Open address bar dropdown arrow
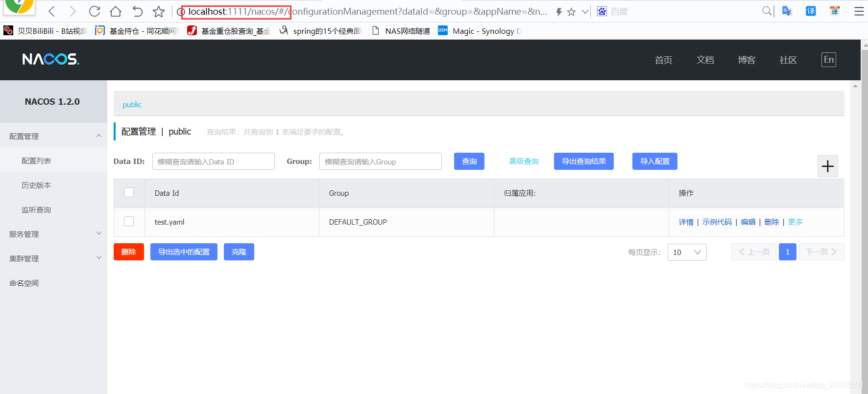 coord(585,12)
